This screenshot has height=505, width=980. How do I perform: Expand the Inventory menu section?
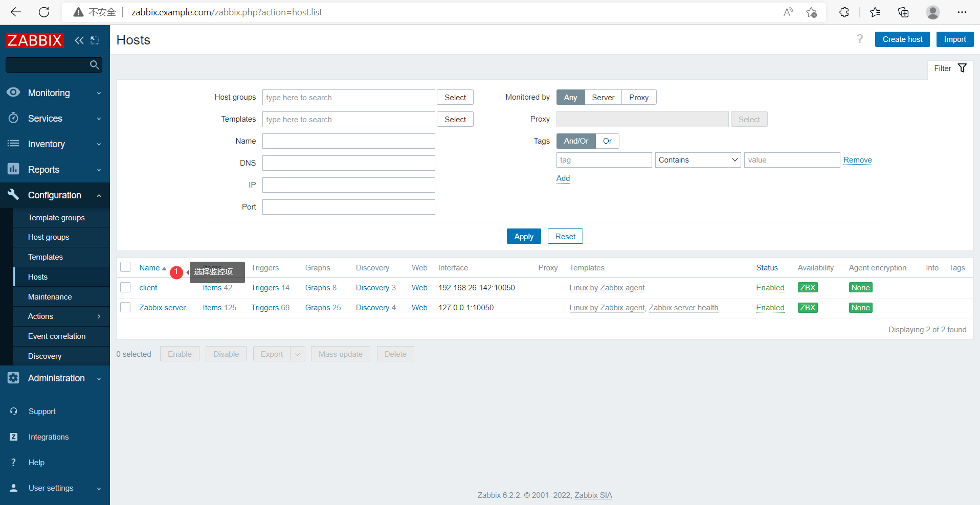[99, 144]
